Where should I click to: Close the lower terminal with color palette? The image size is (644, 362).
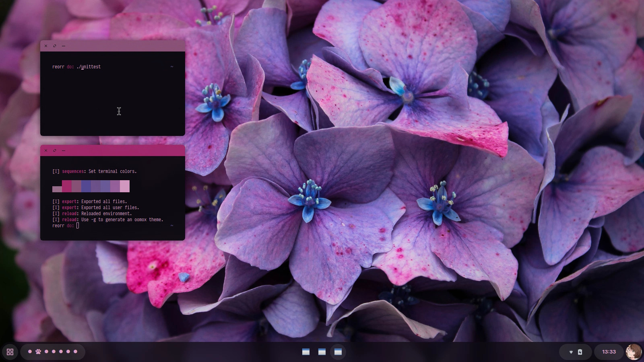click(x=46, y=150)
